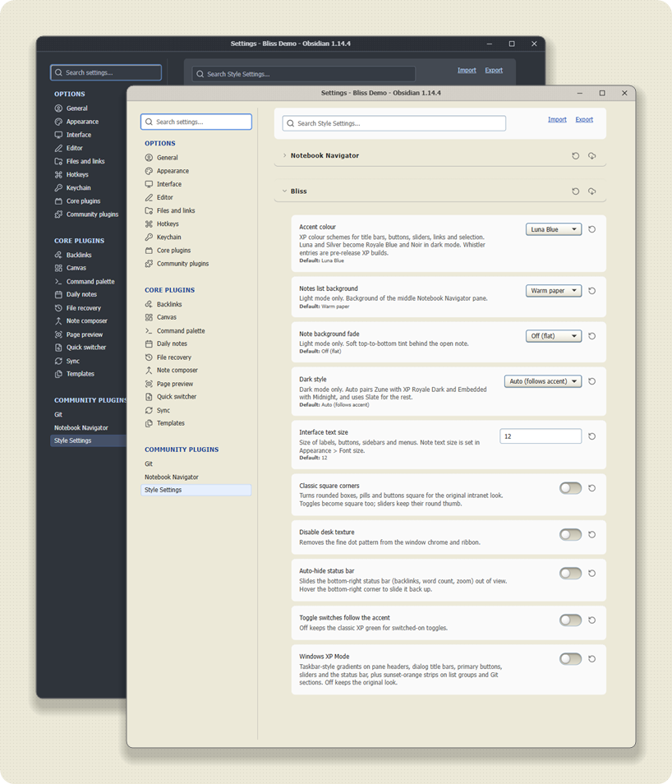Click Import link in back dark window

click(x=467, y=71)
